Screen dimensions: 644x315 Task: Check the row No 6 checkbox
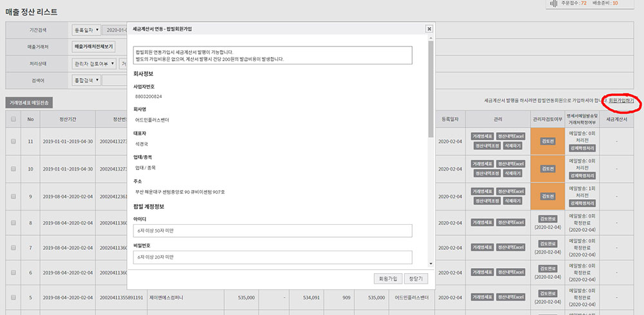(x=14, y=272)
